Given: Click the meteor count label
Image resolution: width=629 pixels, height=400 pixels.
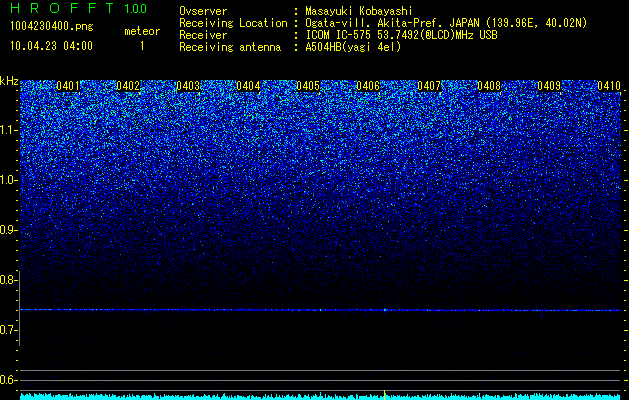Looking at the screenshot, I should 142,31.
